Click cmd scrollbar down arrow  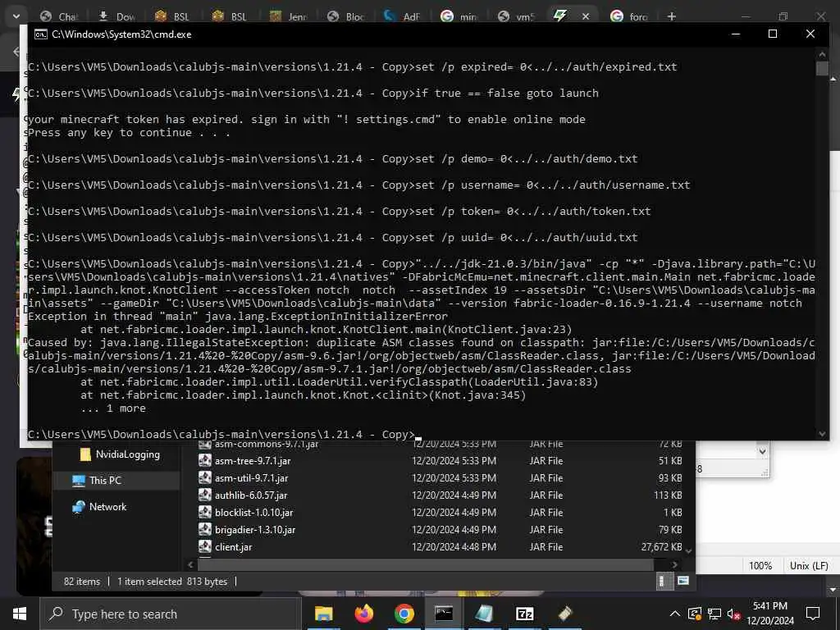[x=822, y=434]
